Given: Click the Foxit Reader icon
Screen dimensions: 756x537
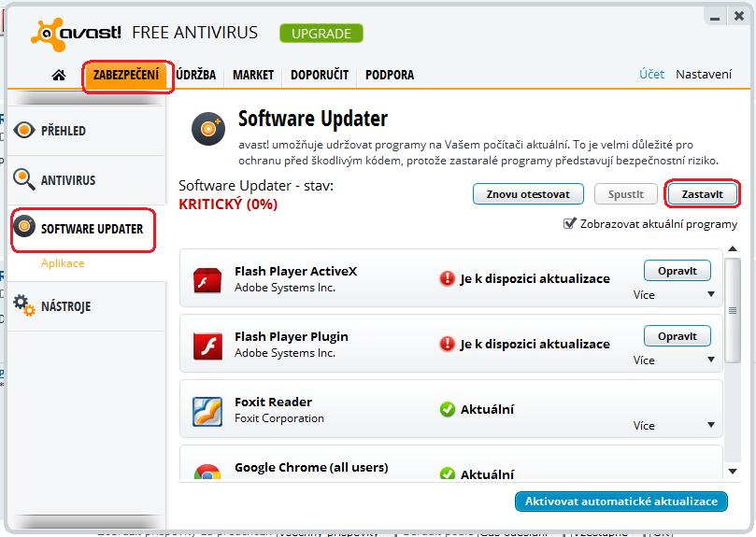Looking at the screenshot, I should [x=207, y=412].
